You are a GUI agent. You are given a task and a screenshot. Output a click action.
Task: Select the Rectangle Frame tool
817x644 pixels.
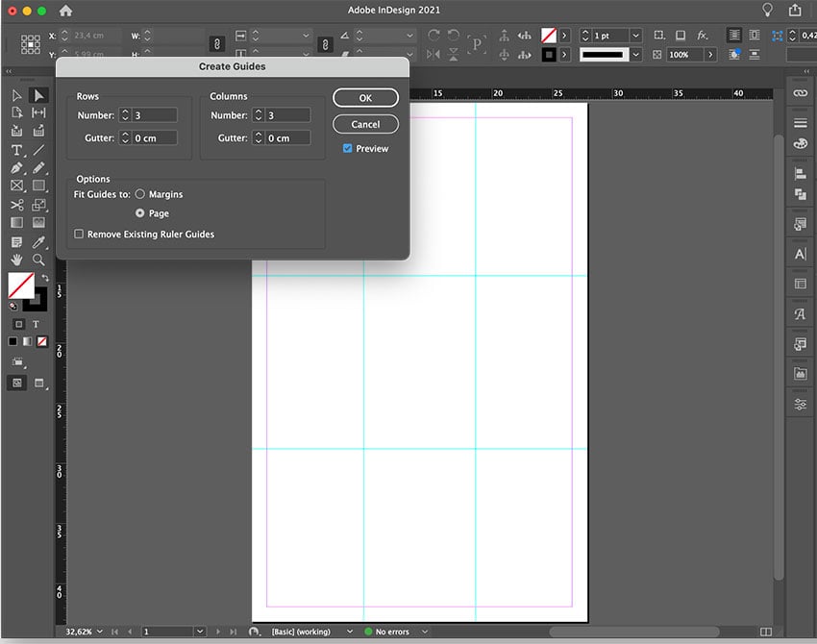click(15, 186)
